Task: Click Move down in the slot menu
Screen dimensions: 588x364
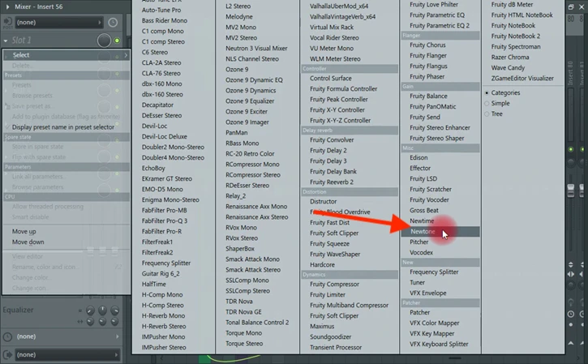Action: [x=28, y=242]
